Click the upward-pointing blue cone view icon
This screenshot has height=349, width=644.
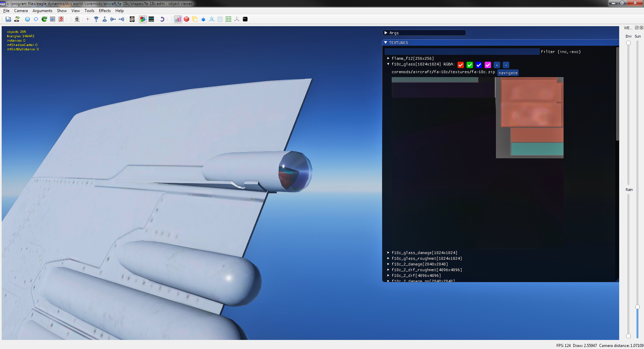[x=105, y=19]
